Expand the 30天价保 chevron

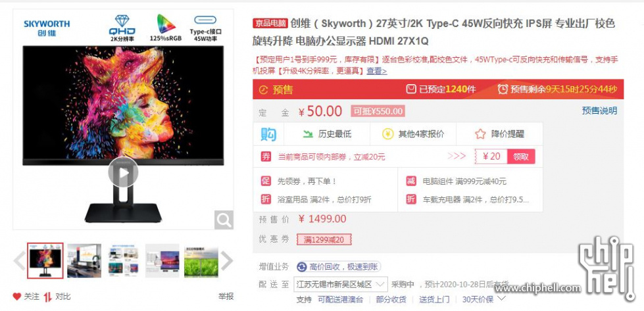point(501,299)
